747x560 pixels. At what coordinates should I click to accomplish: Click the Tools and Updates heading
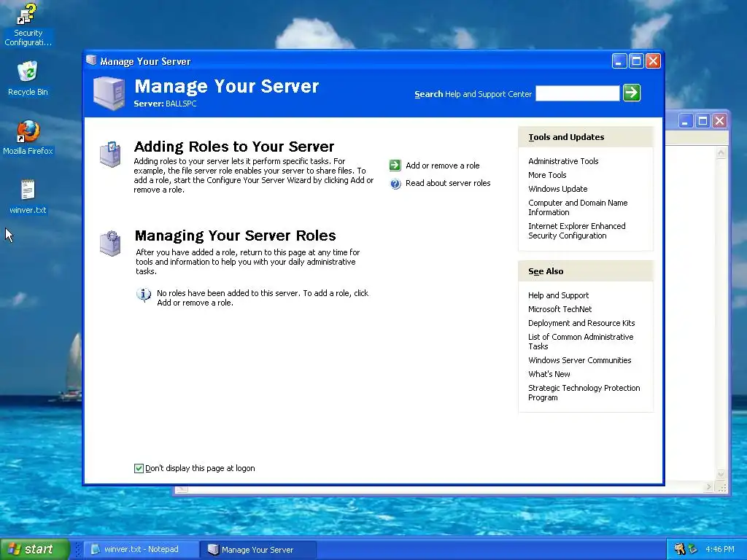(566, 137)
